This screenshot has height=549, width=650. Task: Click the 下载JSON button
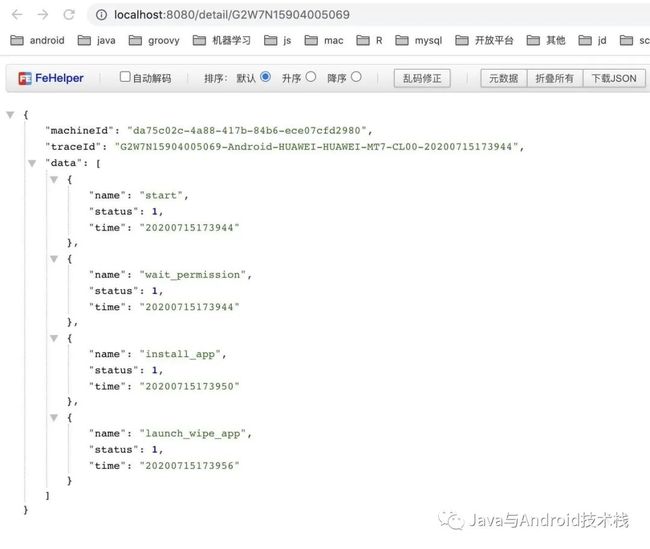614,78
